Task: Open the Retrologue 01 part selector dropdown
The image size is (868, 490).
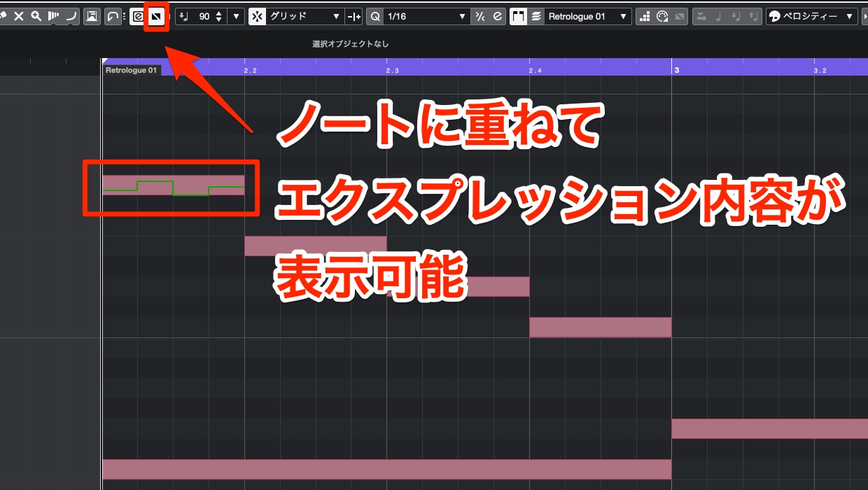Action: [588, 16]
